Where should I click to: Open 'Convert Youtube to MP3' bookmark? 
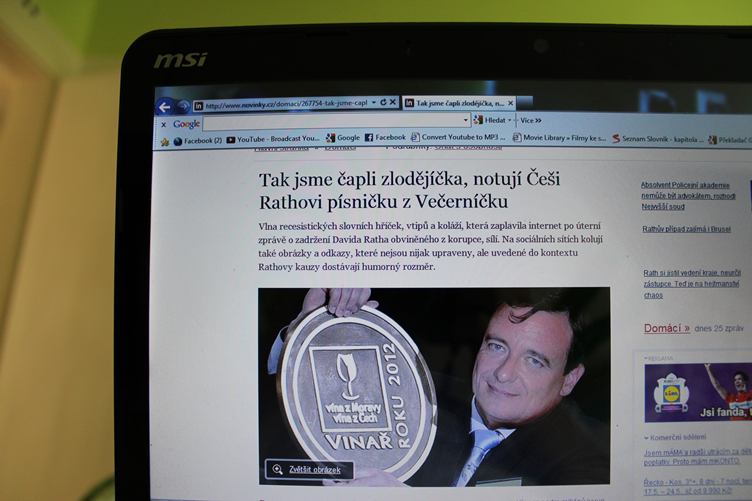458,137
